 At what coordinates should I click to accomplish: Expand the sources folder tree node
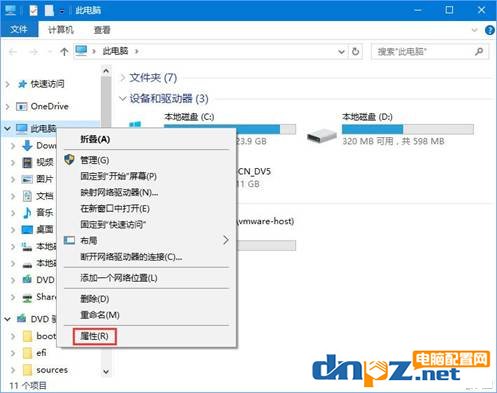click(x=13, y=370)
